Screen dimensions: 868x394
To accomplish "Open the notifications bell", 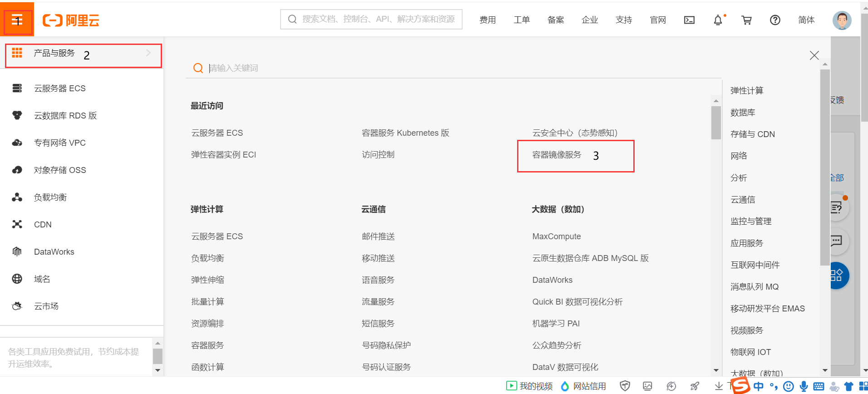I will [x=718, y=20].
